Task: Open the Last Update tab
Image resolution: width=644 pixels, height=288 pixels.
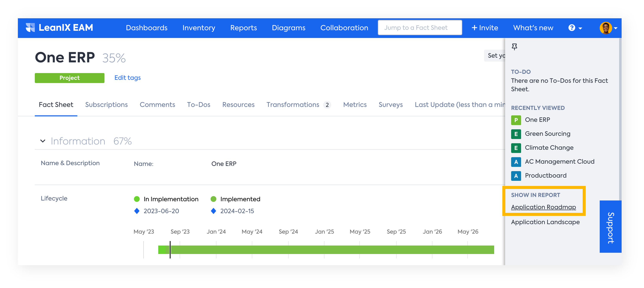Action: 460,105
